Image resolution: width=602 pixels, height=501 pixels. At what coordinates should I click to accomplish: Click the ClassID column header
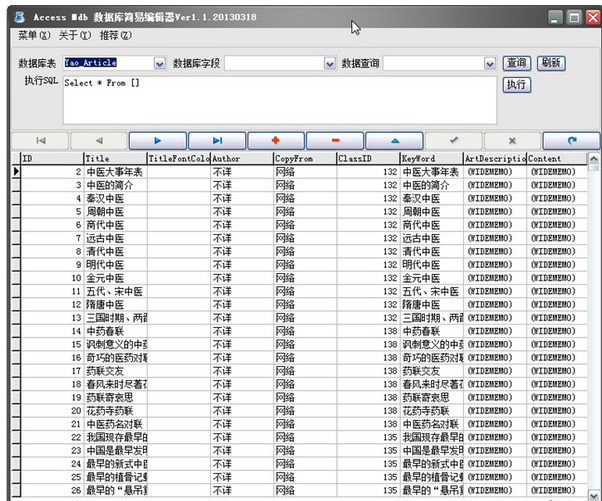pos(368,159)
